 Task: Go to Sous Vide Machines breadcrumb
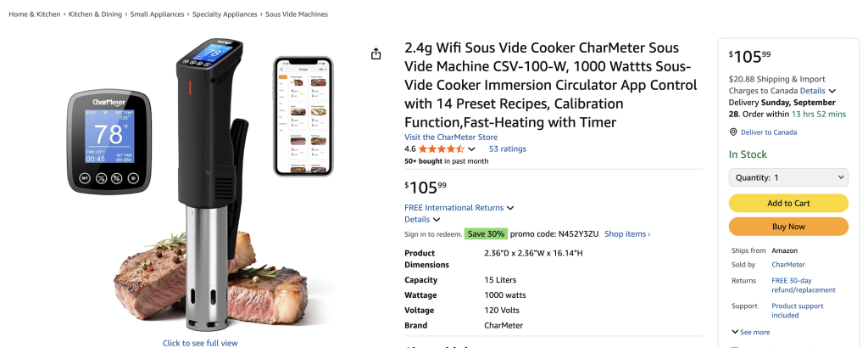point(297,14)
